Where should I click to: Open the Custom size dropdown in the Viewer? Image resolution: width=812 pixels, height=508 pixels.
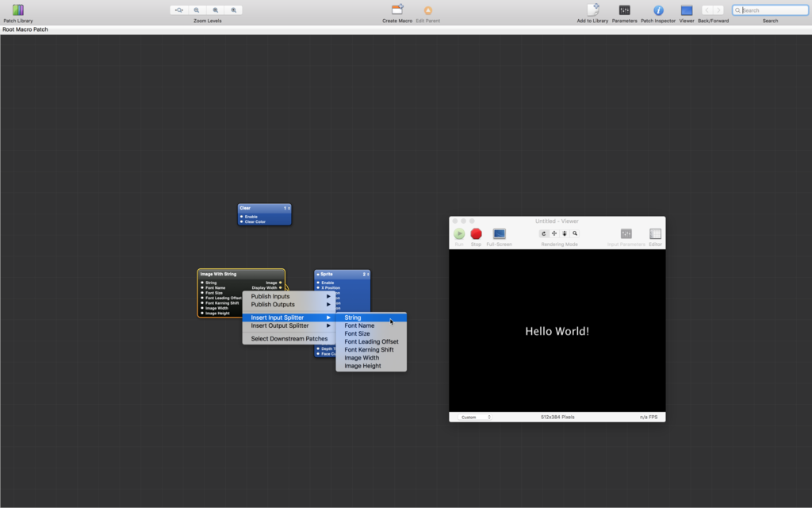tap(475, 417)
